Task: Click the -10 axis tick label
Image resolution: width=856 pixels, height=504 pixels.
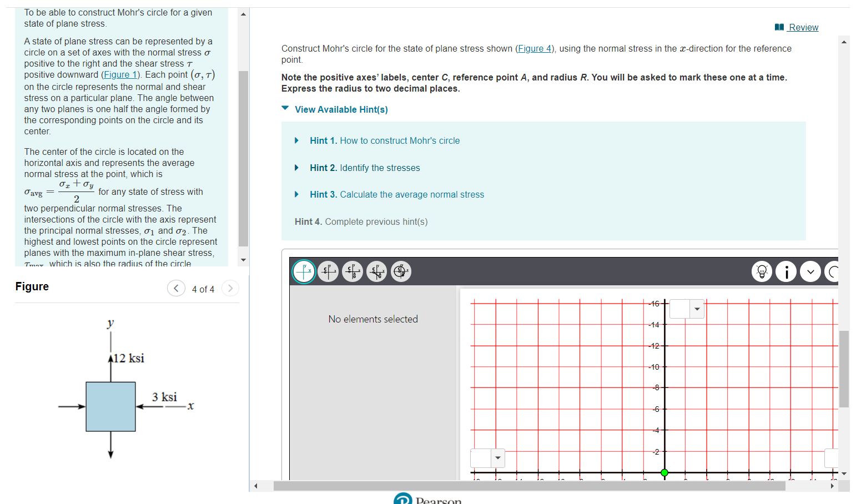Action: (654, 367)
